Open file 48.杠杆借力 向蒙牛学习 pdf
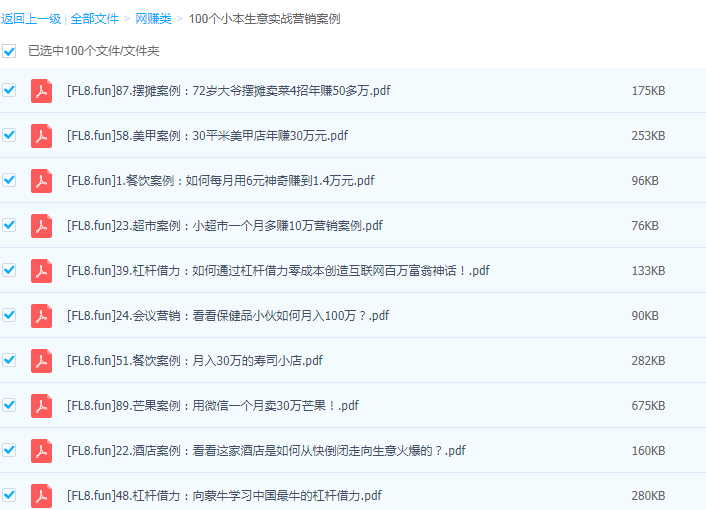 point(224,496)
